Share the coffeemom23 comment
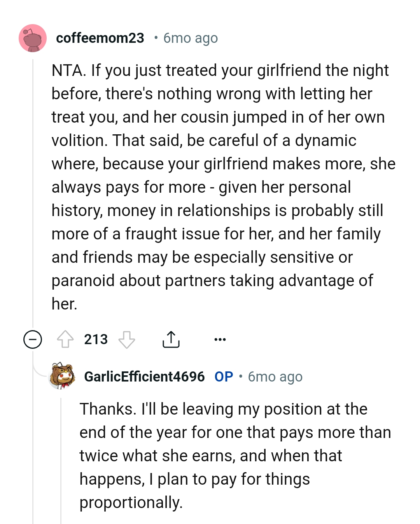 point(171,339)
